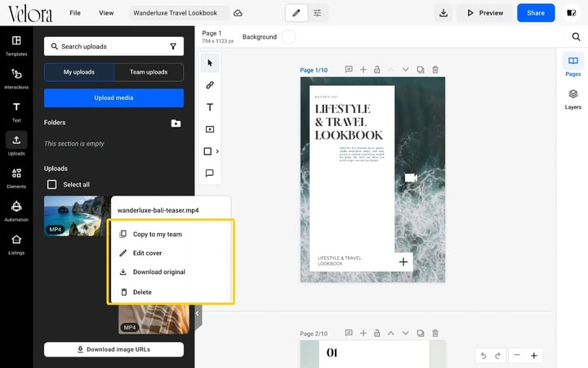Image resolution: width=588 pixels, height=368 pixels.
Task: Click the Velora logo
Action: click(30, 14)
